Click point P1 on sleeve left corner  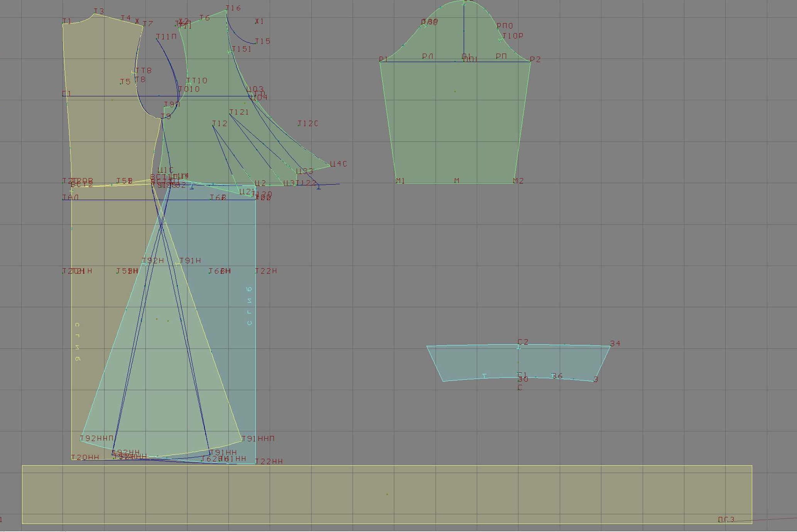pyautogui.click(x=380, y=62)
